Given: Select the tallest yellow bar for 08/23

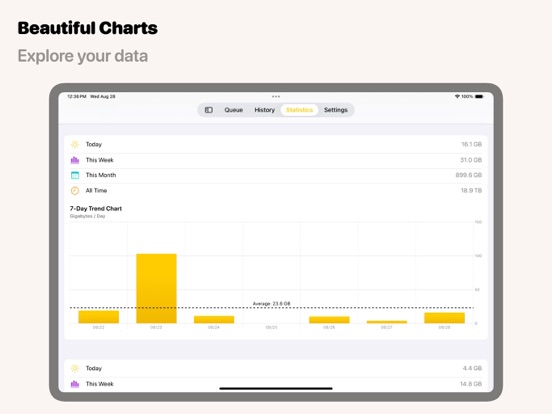Looking at the screenshot, I should click(x=156, y=288).
